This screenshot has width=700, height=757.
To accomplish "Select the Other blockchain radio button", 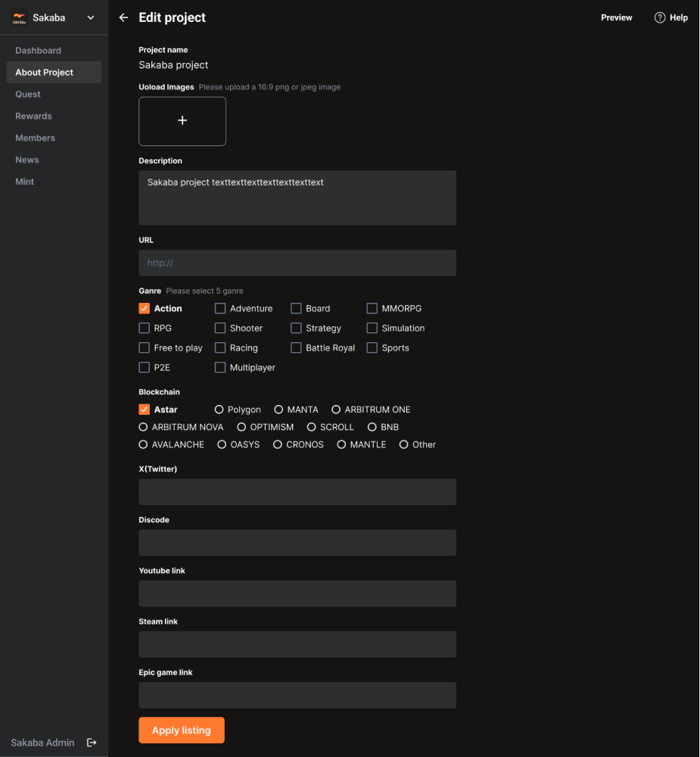I will [x=404, y=444].
